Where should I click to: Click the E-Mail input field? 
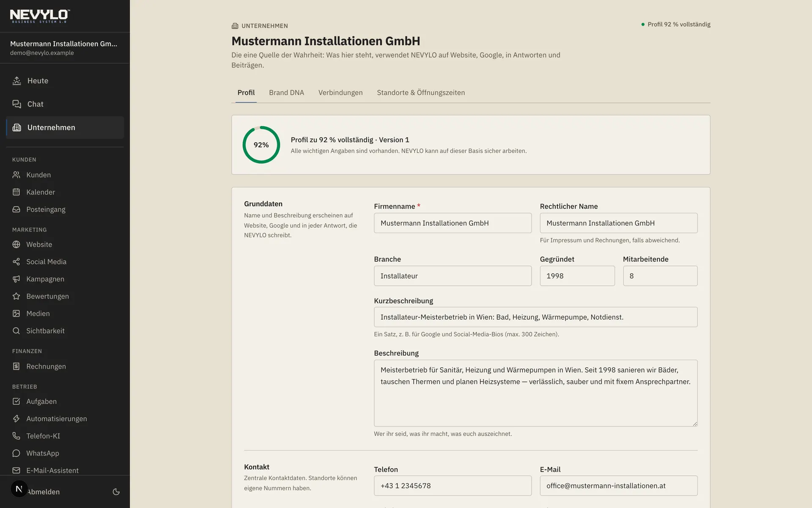tap(619, 486)
